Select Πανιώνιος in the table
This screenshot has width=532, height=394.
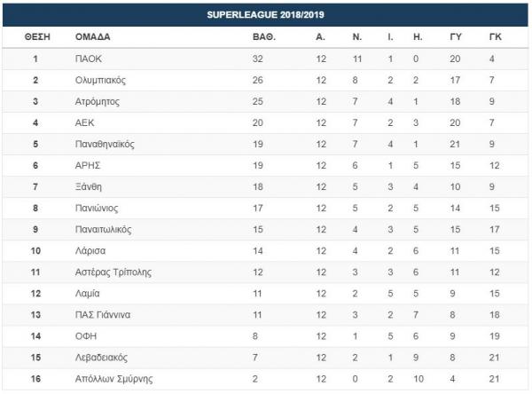point(97,208)
